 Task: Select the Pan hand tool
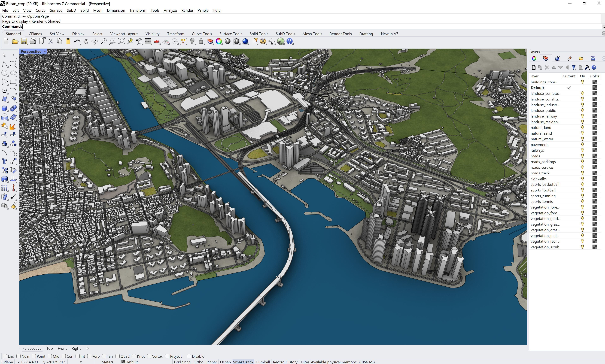tap(86, 41)
